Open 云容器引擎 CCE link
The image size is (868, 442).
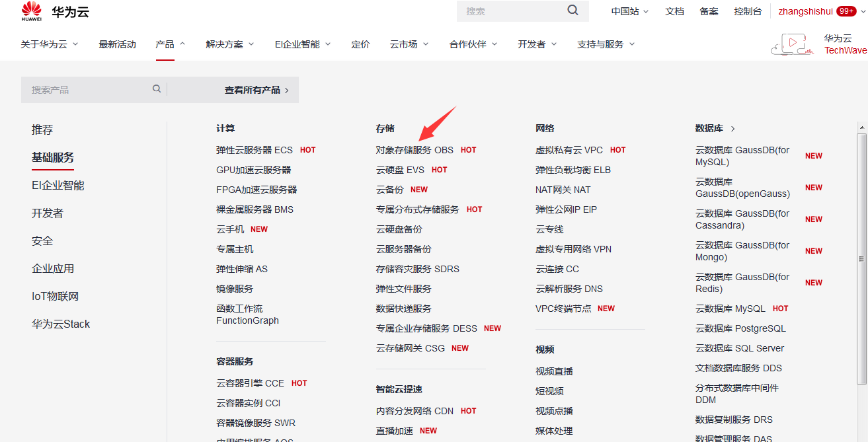(250, 383)
